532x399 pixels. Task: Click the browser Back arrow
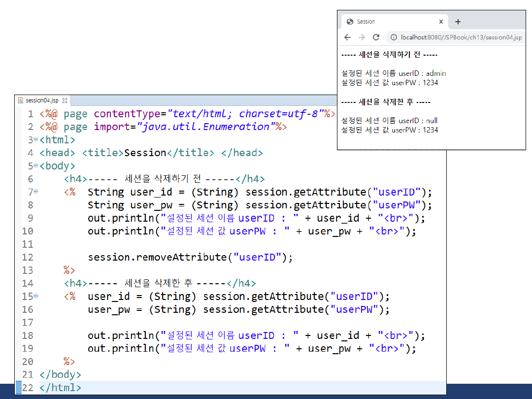coord(348,37)
